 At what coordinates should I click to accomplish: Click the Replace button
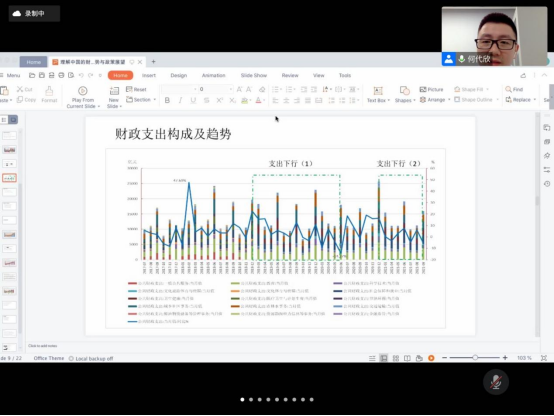[520, 100]
